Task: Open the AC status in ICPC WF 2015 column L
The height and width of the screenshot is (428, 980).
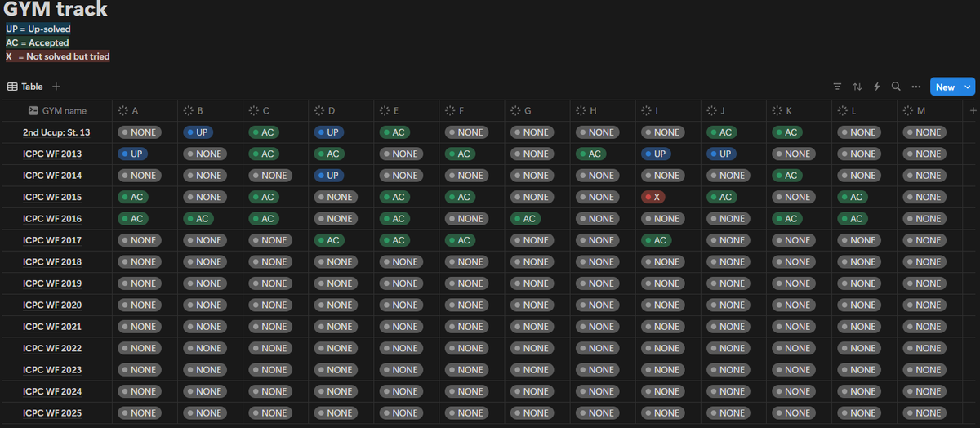Action: click(x=853, y=197)
